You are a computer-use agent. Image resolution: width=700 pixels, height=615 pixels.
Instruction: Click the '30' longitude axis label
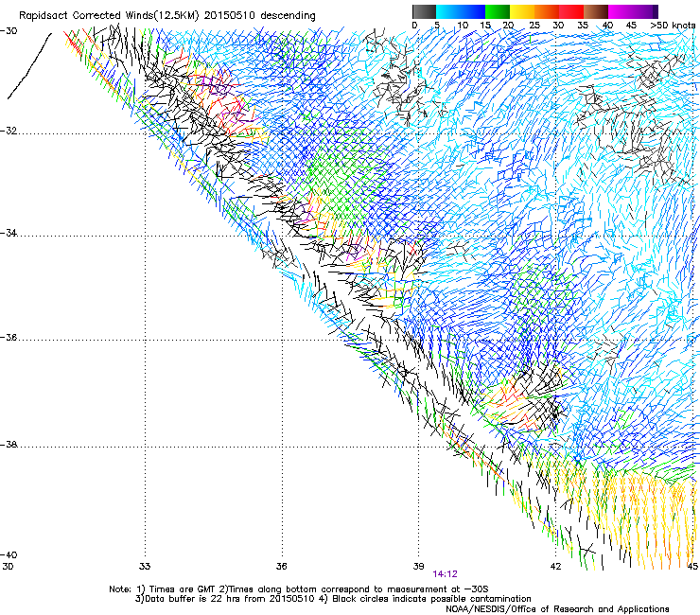tap(8, 567)
